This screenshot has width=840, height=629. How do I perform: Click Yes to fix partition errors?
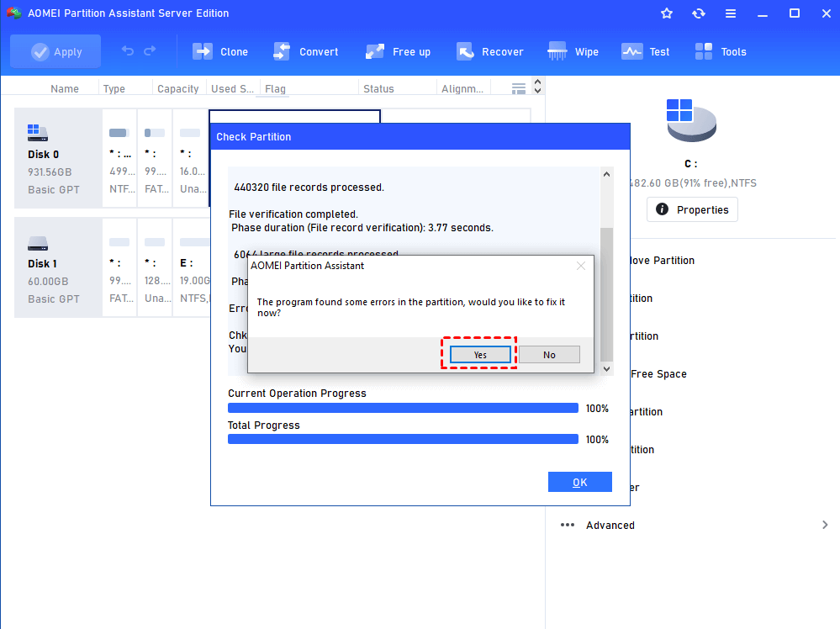click(480, 355)
